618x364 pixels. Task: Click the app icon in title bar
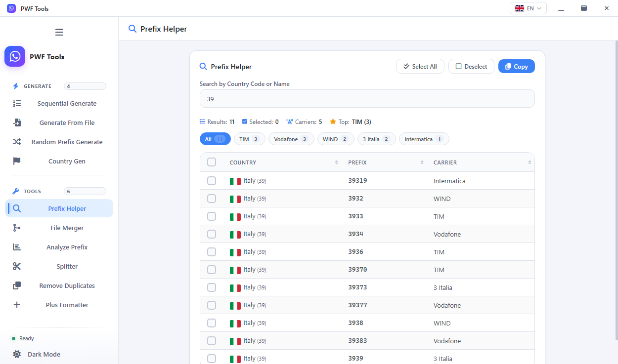[11, 8]
